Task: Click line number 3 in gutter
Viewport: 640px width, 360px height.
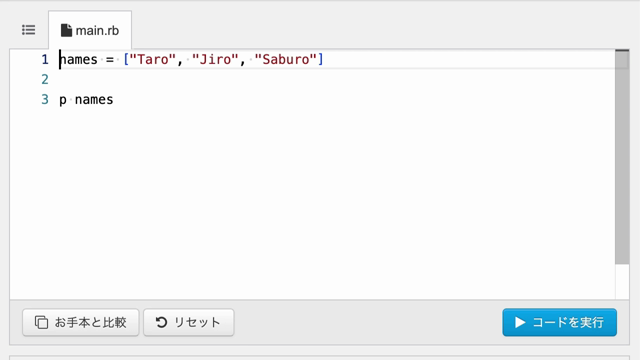Action: tap(45, 99)
